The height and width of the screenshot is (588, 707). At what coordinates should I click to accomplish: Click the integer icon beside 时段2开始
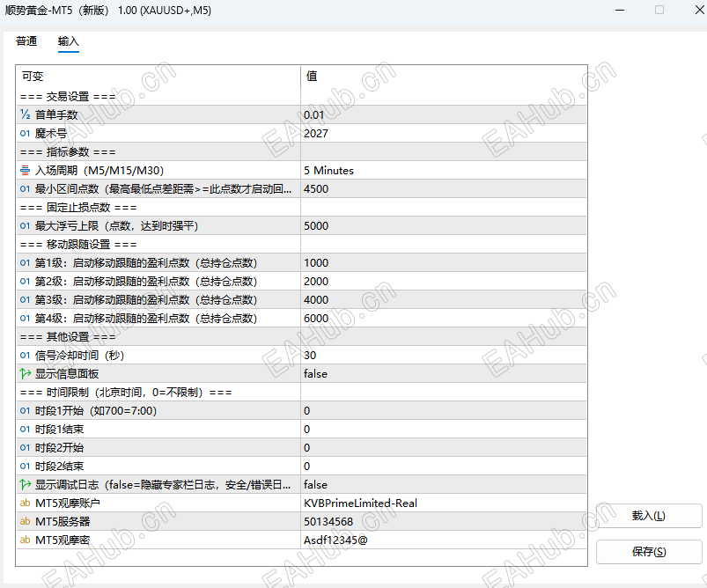[26, 448]
